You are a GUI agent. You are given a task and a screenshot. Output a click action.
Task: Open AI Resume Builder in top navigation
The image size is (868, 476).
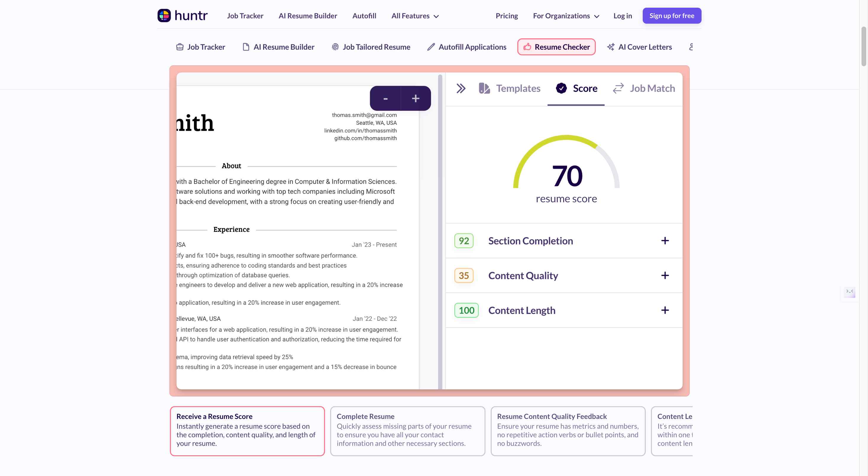point(308,16)
